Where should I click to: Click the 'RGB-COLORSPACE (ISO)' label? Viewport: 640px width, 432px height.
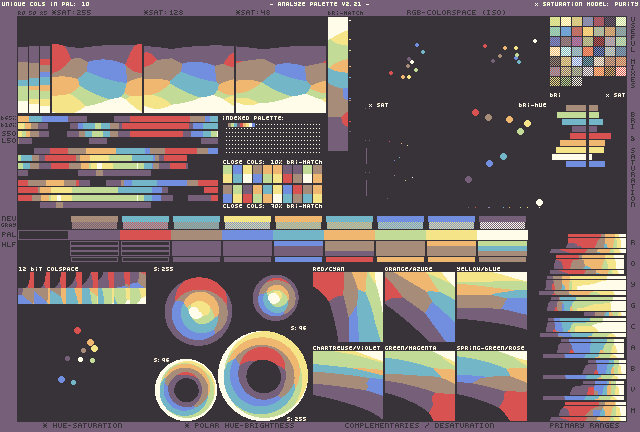pos(456,12)
